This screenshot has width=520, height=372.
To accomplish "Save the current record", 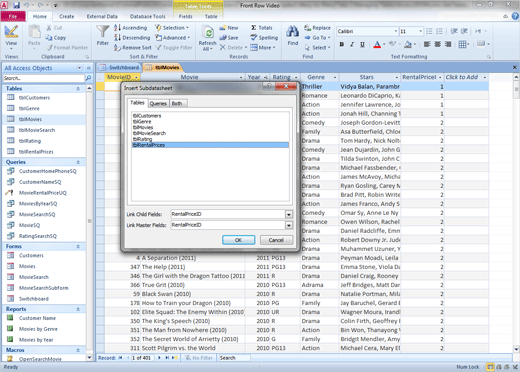I will [x=229, y=38].
